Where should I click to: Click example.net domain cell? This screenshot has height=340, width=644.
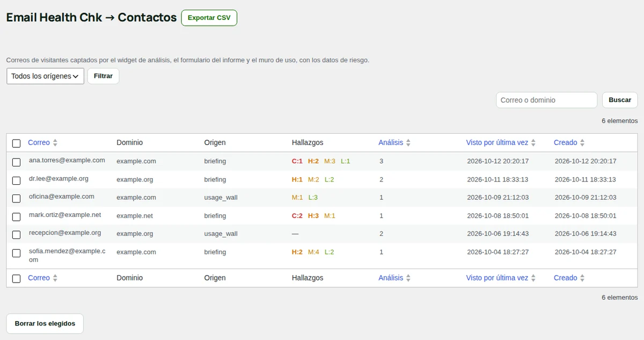pyautogui.click(x=135, y=216)
